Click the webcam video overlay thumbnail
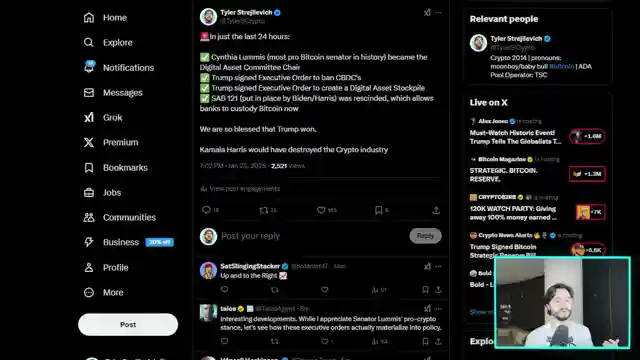This screenshot has height=360, width=640. (x=562, y=302)
